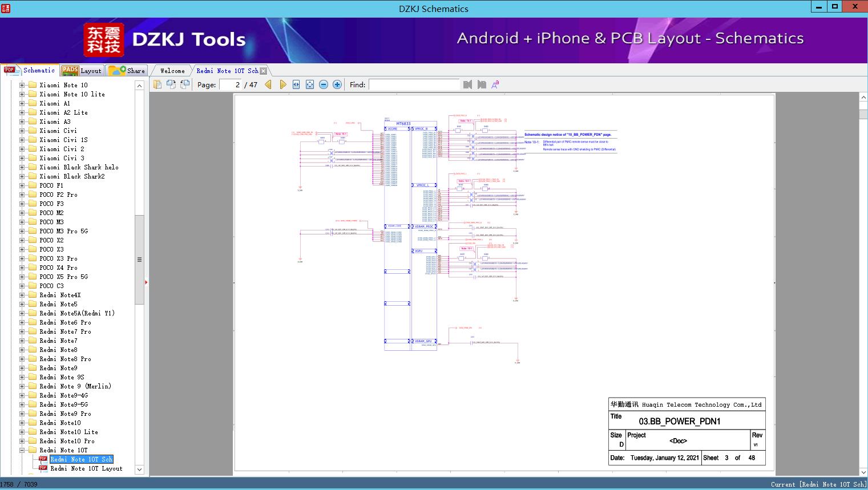This screenshot has width=868, height=490.
Task: Select POCO M3 Pro 5G item
Action: click(63, 231)
